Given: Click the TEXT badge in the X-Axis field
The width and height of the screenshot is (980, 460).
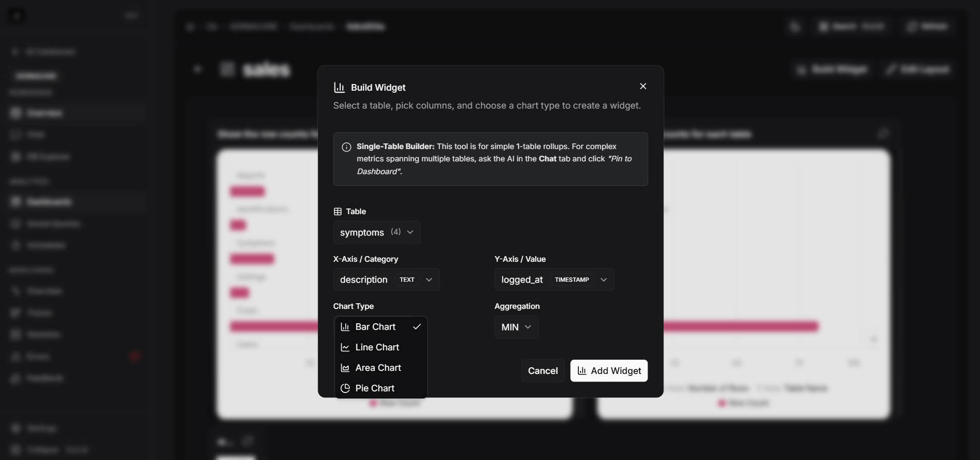Looking at the screenshot, I should click(407, 280).
